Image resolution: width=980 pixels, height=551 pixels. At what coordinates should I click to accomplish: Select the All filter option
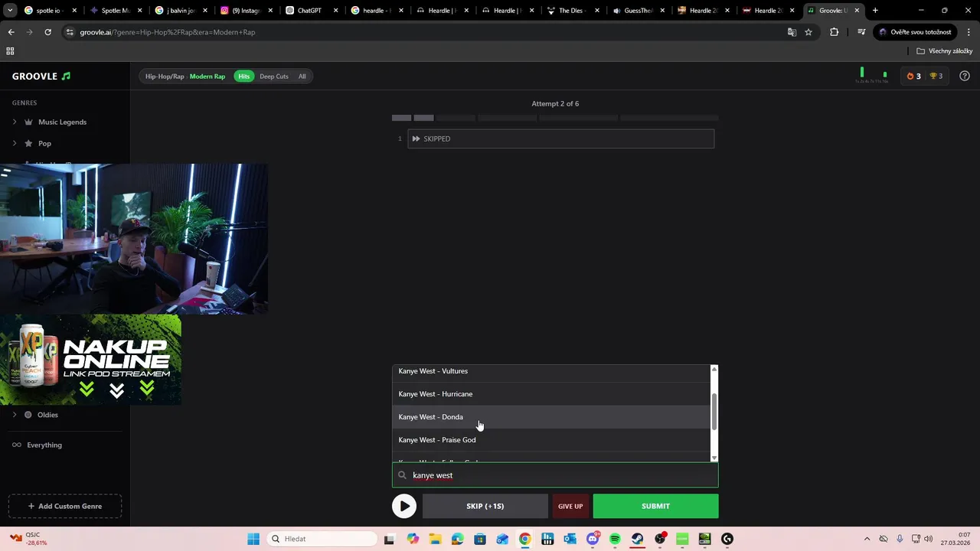click(302, 77)
